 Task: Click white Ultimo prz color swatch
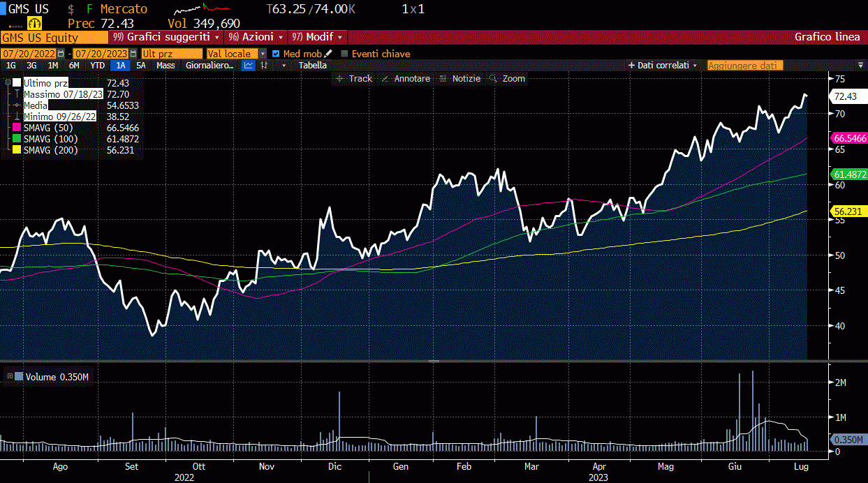17,82
